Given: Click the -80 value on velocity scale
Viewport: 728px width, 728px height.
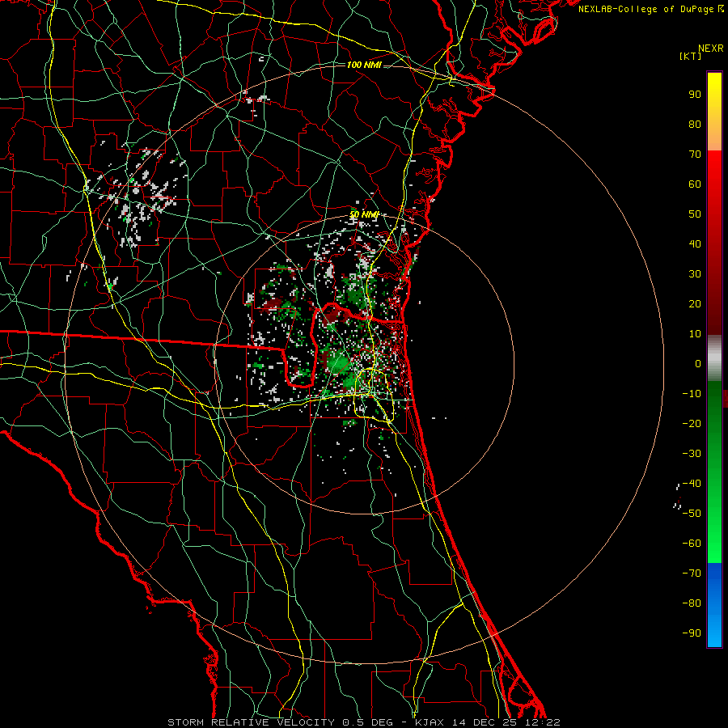Looking at the screenshot, I should (692, 603).
